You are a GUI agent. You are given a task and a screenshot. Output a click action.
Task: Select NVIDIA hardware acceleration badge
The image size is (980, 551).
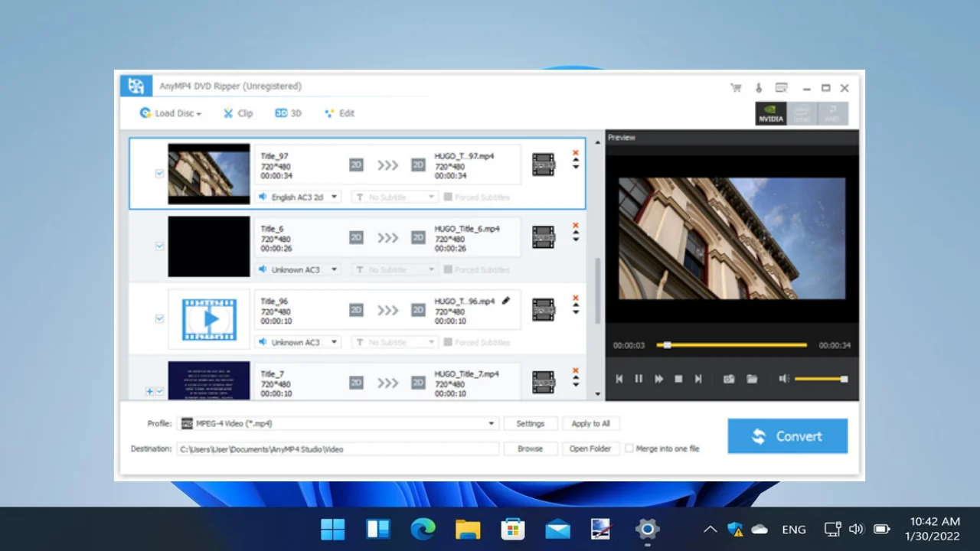click(770, 114)
